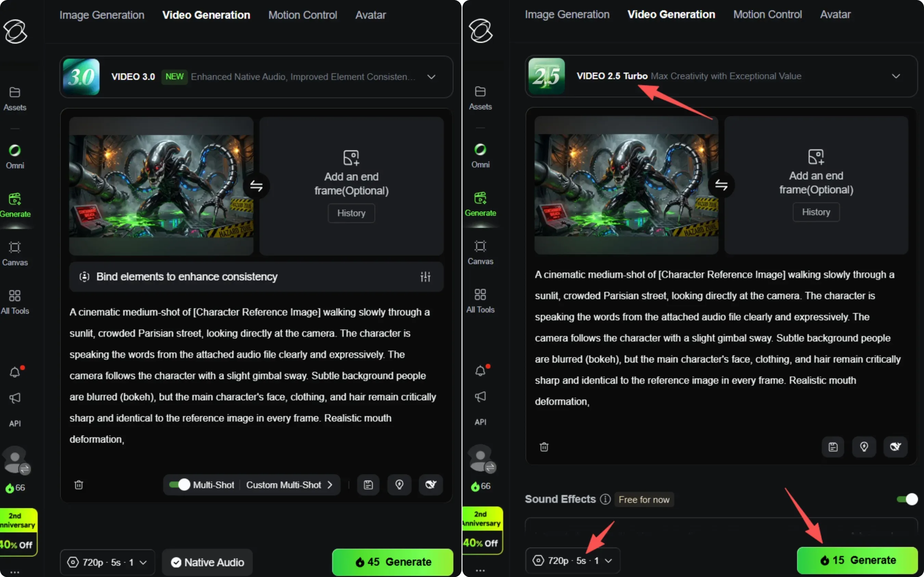Save prompt icon in left panel
Screen dimensions: 924x577
click(368, 485)
